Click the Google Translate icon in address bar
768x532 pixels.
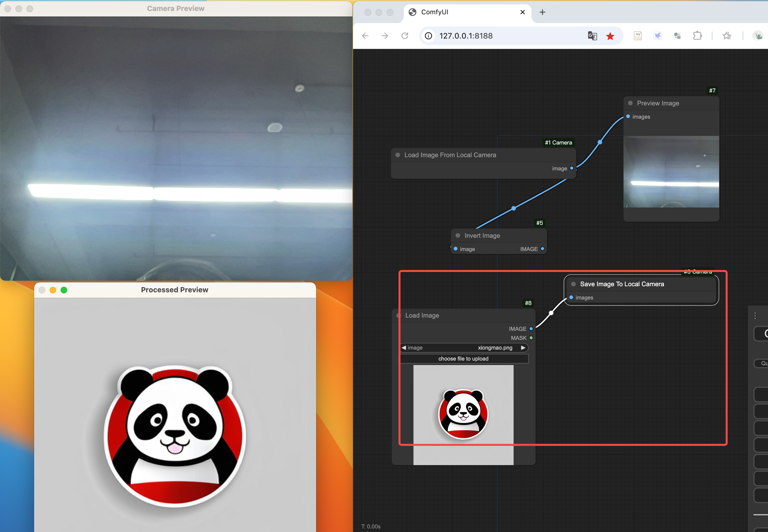click(592, 36)
